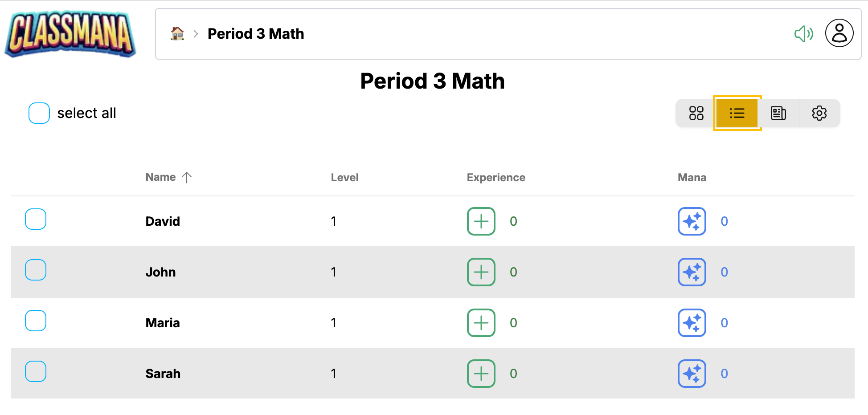Open Period 3 Math breadcrumb link
The height and width of the screenshot is (415, 868).
pyautogui.click(x=256, y=34)
